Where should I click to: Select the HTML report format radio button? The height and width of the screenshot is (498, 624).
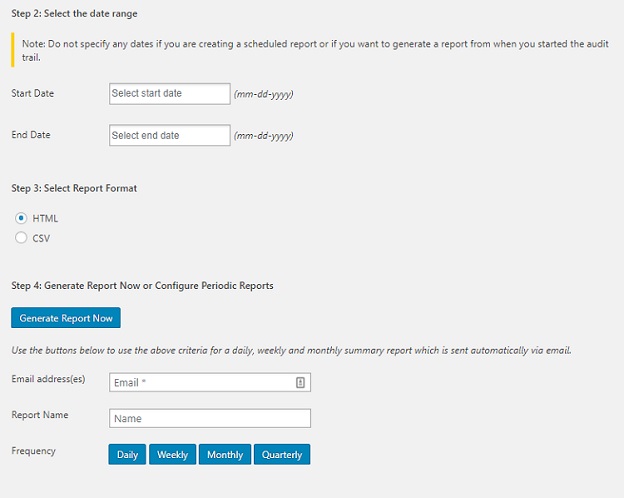coord(21,218)
